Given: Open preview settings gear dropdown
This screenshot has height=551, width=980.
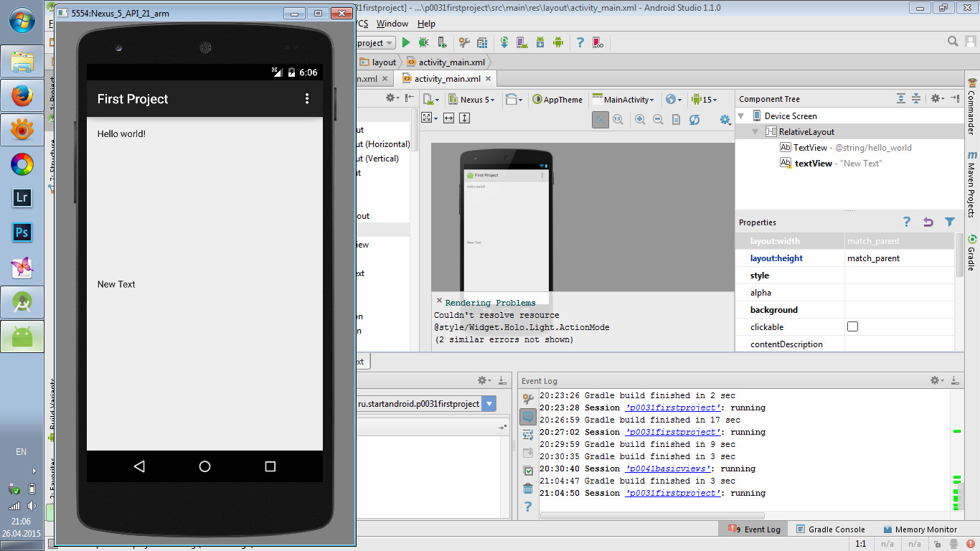Looking at the screenshot, I should click(725, 120).
